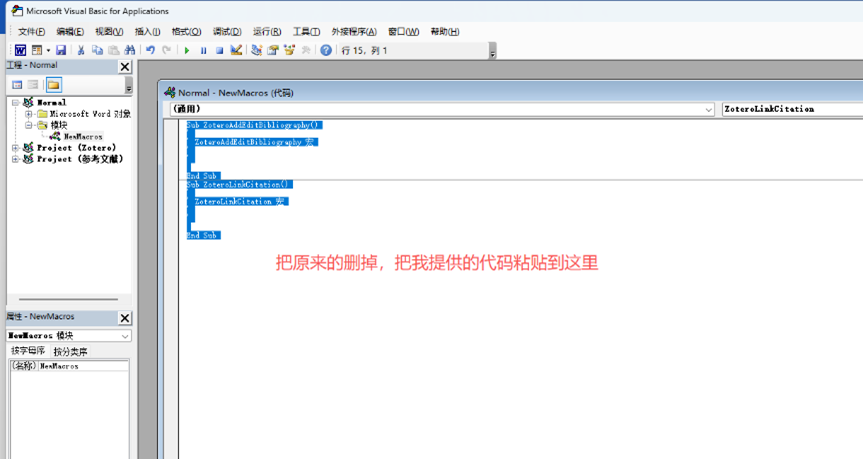Image resolution: width=863 pixels, height=459 pixels.
Task: Open Find with the binoculars icon
Action: coord(130,50)
